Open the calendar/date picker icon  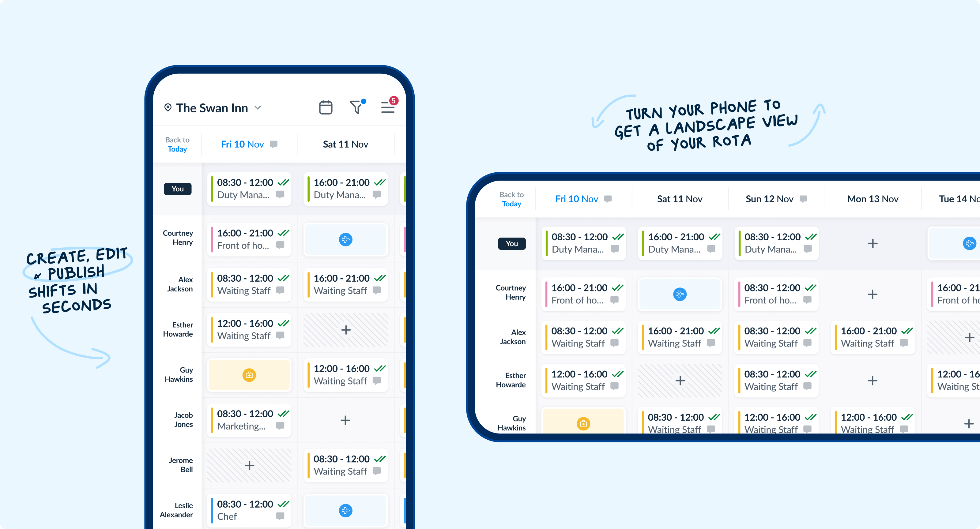click(x=325, y=108)
